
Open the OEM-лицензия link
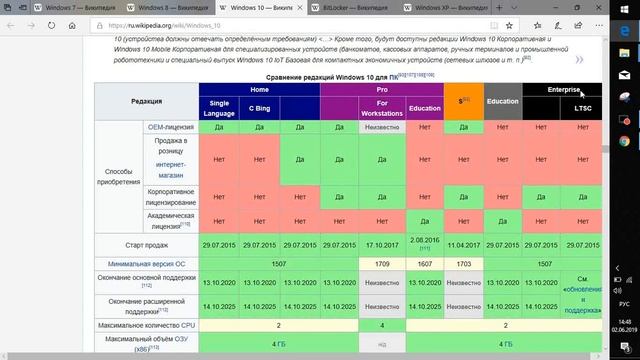pos(171,127)
